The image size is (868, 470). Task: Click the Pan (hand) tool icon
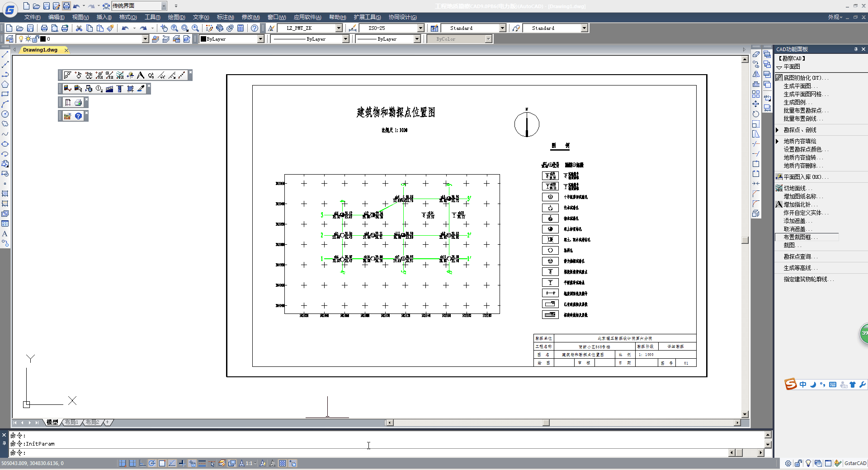tap(164, 28)
